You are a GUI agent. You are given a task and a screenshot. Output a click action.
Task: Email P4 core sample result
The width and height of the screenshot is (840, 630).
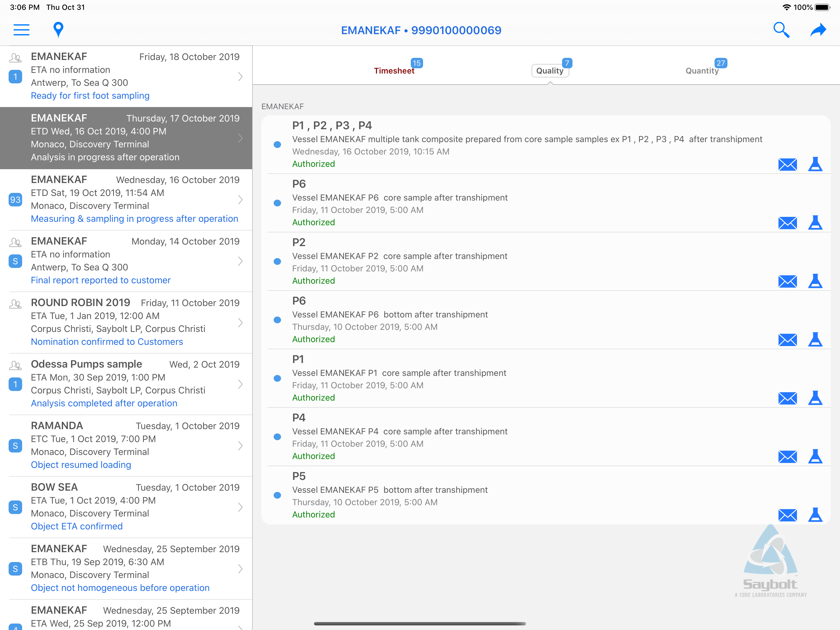787,457
